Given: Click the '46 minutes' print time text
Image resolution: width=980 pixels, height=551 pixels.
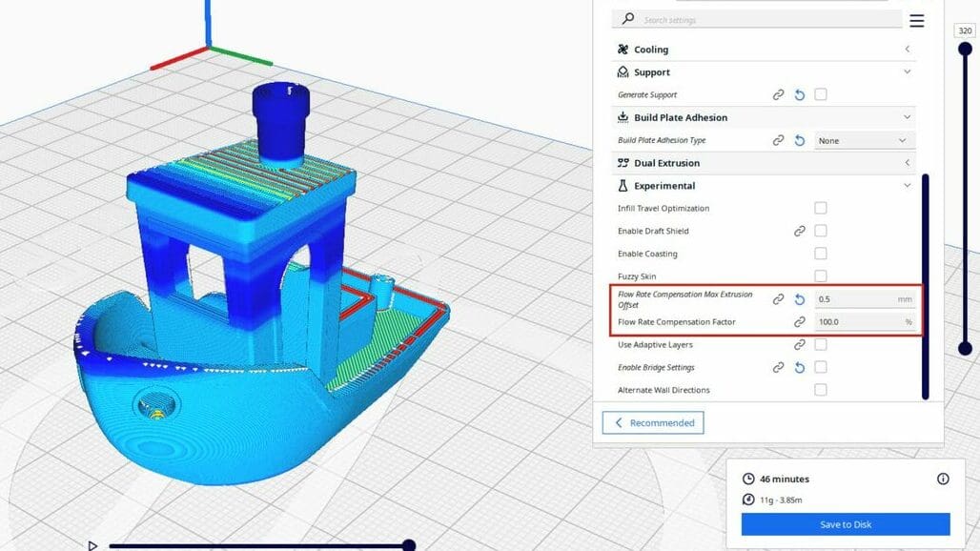Looking at the screenshot, I should tap(785, 480).
